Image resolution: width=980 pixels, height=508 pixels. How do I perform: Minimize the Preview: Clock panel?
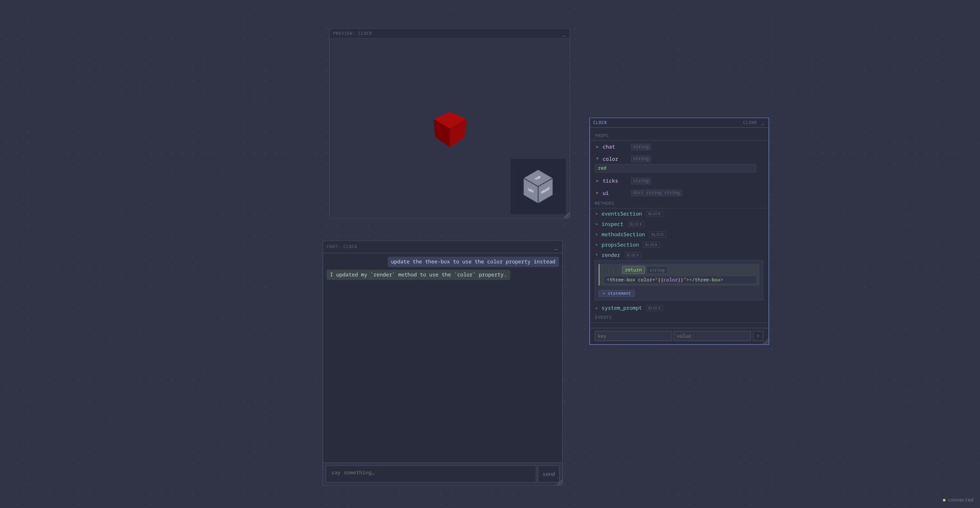click(x=563, y=34)
